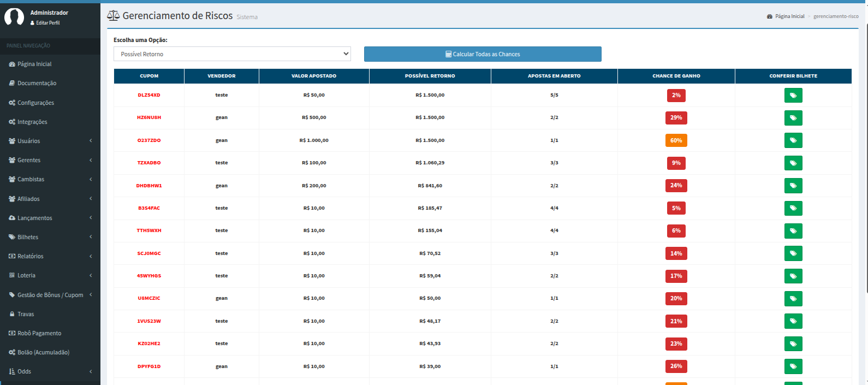Open Bolão (Acumuladão) in sidebar

[x=43, y=352]
